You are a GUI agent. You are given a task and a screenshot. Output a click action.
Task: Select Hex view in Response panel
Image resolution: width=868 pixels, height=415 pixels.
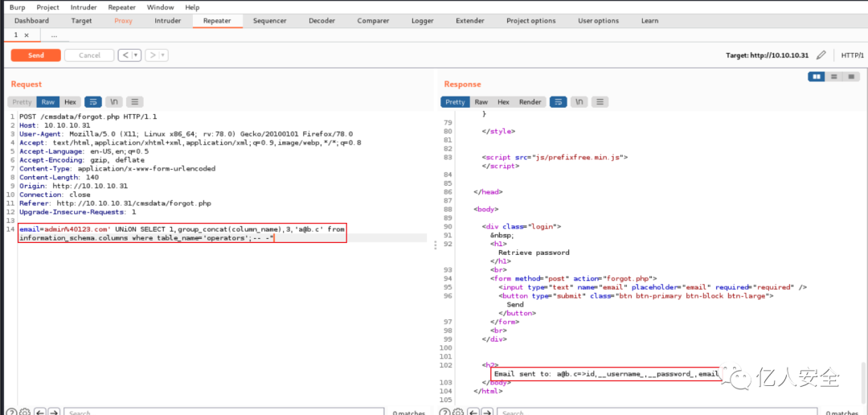click(503, 102)
